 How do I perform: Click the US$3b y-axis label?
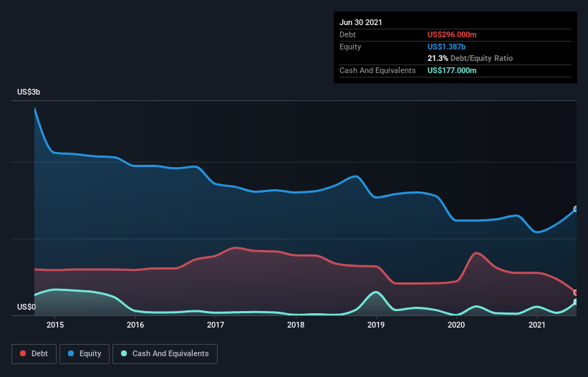[x=29, y=92]
